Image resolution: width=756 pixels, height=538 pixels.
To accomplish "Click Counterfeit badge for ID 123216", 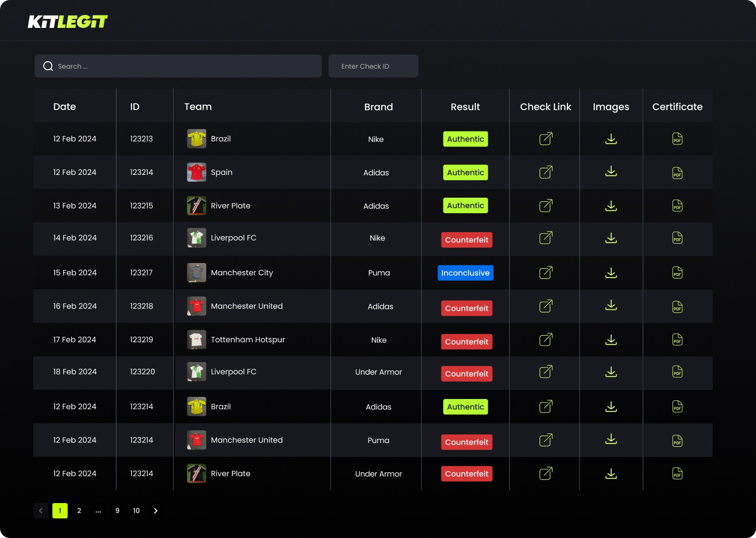I will click(467, 240).
